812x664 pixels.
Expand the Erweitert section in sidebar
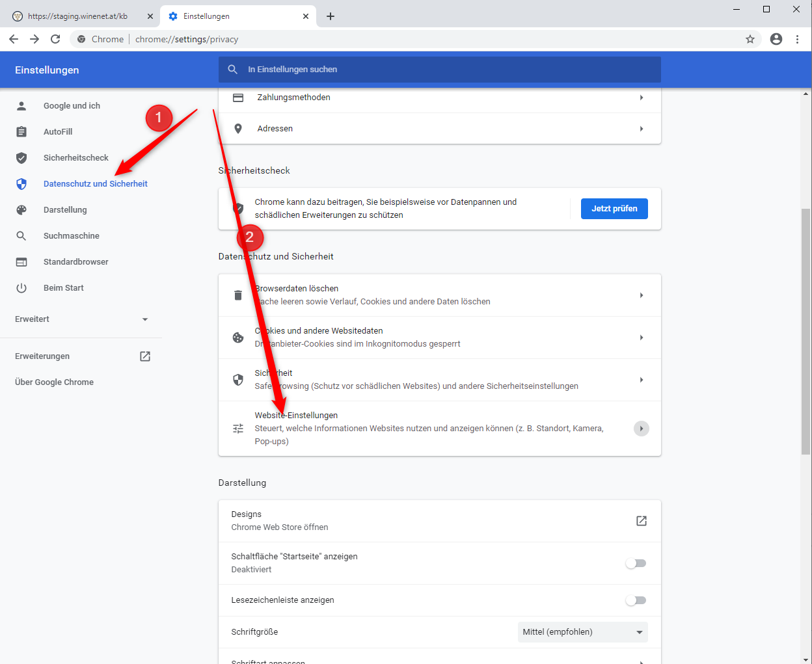click(x=81, y=319)
